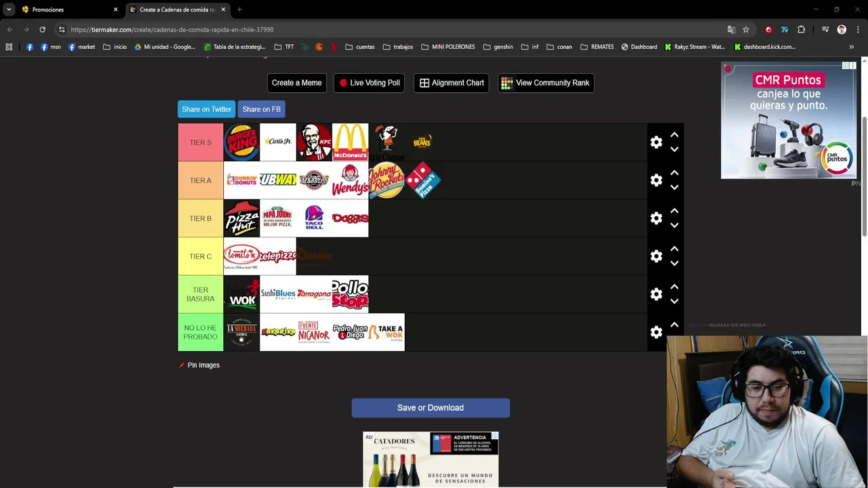868x488 pixels.
Task: Move TIER C row up with arrow
Action: point(674,249)
